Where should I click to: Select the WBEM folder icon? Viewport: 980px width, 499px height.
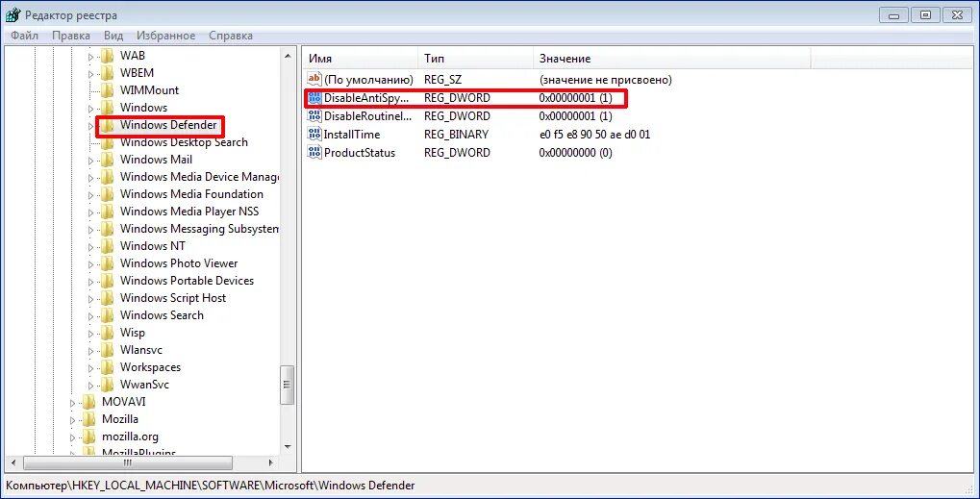point(107,73)
